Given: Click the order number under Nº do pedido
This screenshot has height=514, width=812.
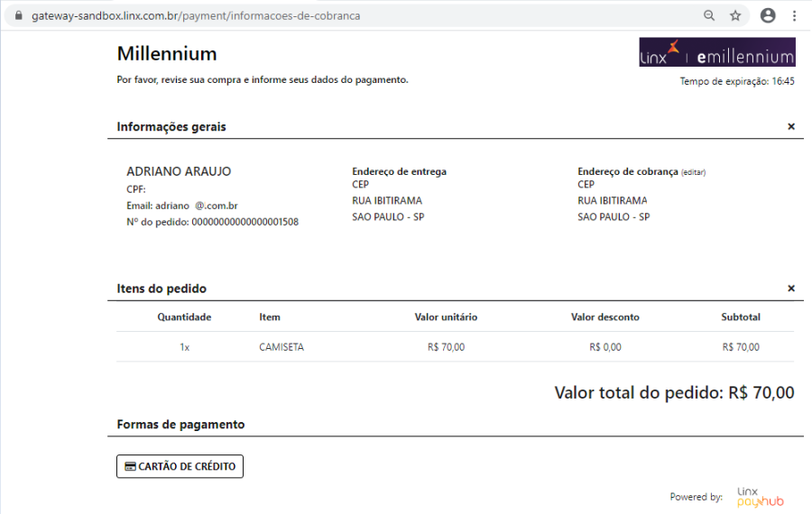Looking at the screenshot, I should tap(245, 222).
